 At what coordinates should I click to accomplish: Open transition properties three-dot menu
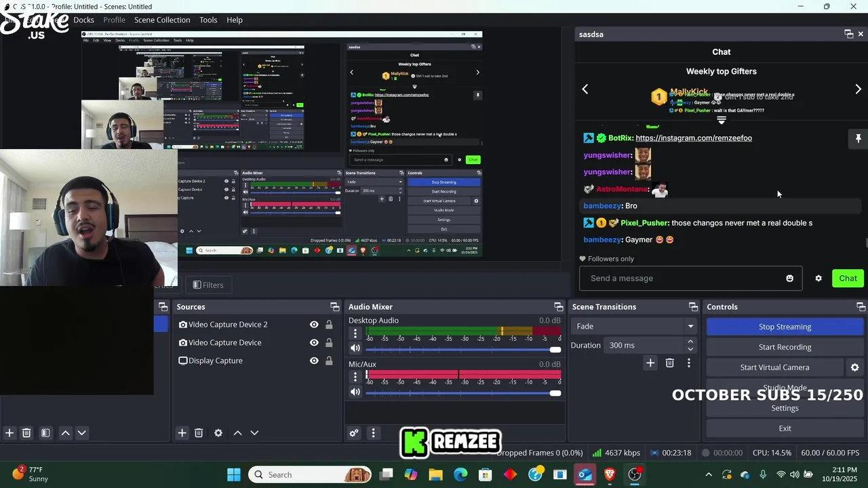689,363
